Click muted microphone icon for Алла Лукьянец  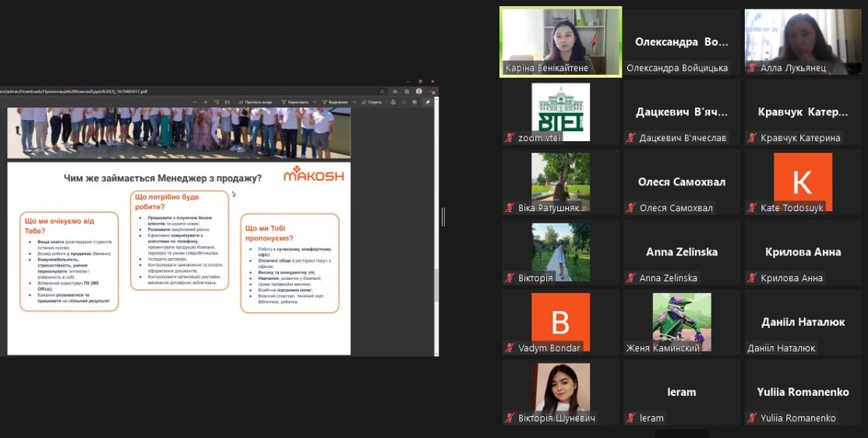click(751, 69)
